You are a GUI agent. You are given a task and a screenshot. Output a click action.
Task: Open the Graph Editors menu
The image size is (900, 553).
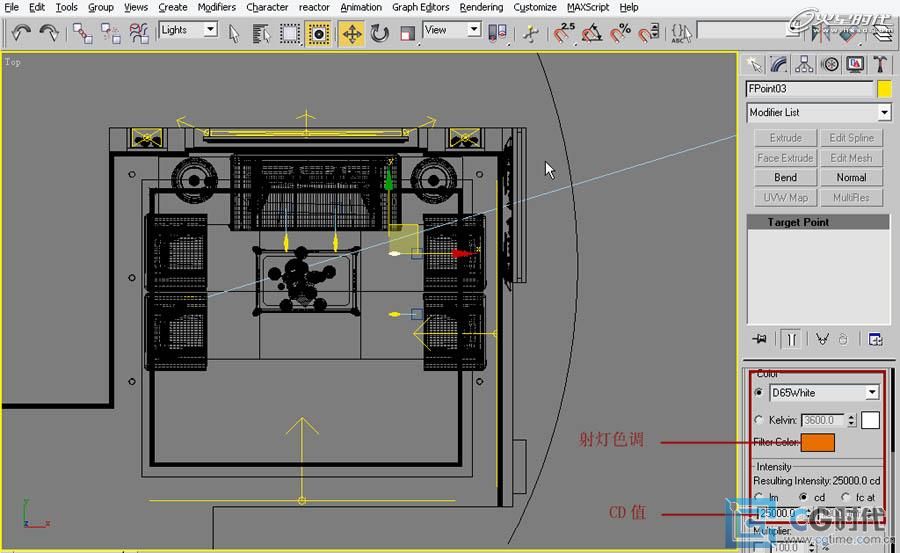[x=420, y=7]
